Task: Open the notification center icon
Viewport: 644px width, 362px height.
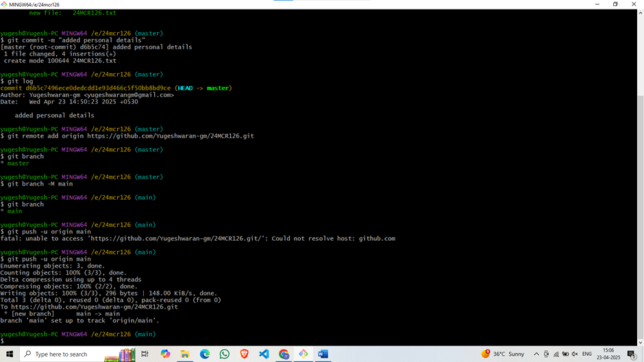Action: [x=632, y=354]
